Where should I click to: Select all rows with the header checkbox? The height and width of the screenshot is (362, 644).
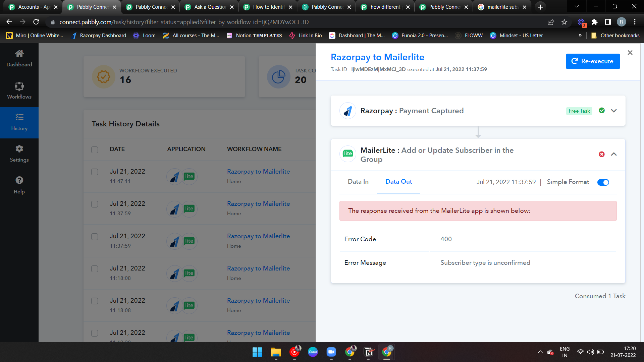click(95, 149)
